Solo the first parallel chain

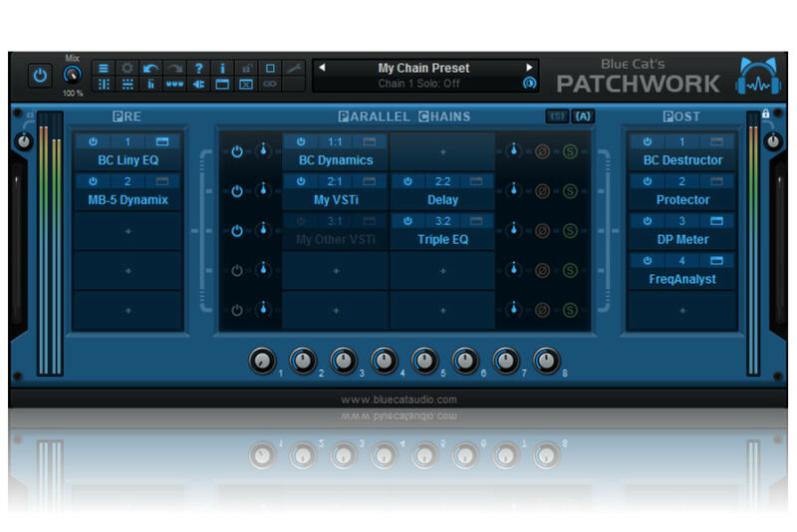point(570,151)
